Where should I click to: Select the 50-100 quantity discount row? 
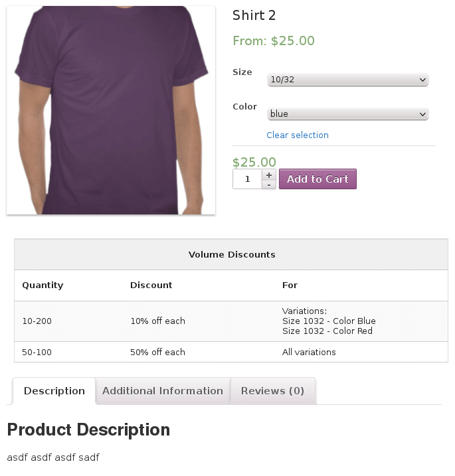pos(231,352)
